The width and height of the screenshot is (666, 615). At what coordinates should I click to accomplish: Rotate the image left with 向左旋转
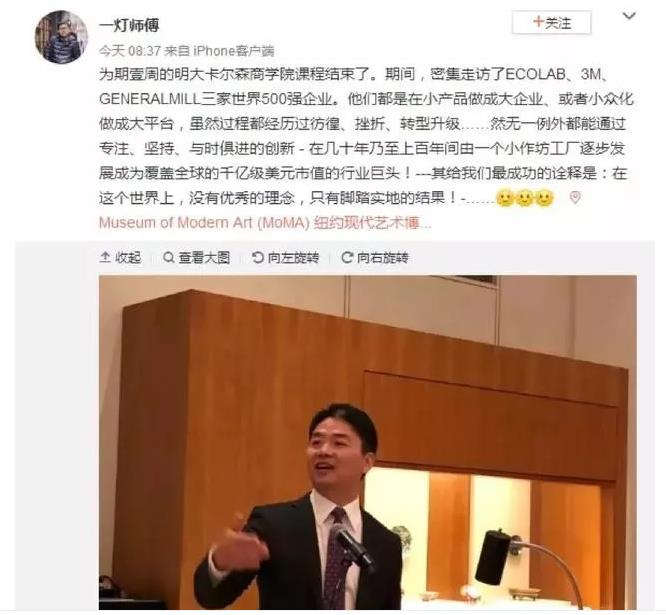pyautogui.click(x=285, y=257)
